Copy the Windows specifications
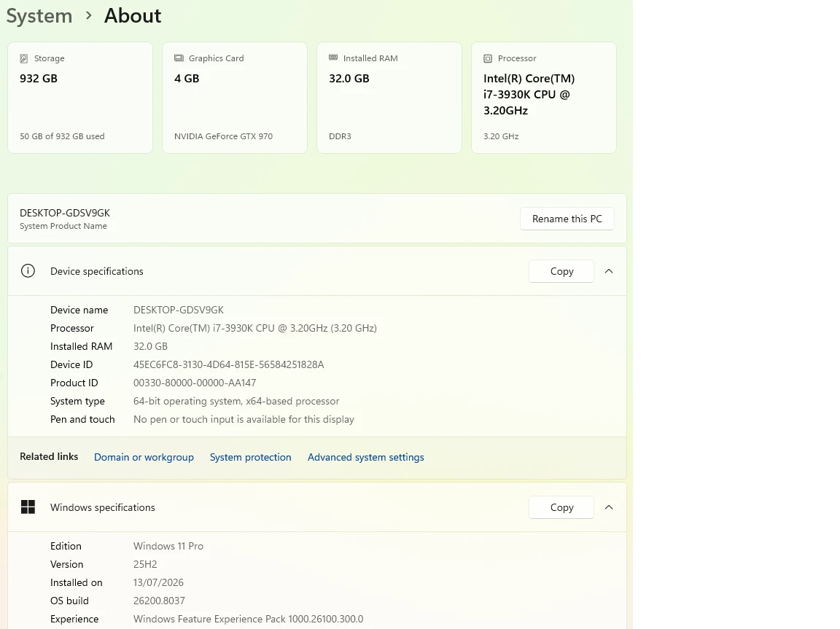The image size is (840, 629). [561, 507]
